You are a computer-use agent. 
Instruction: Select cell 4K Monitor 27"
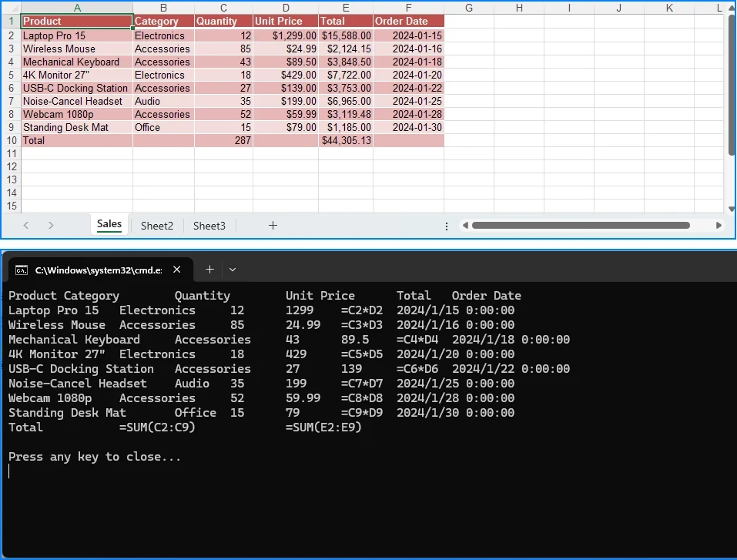pos(77,75)
